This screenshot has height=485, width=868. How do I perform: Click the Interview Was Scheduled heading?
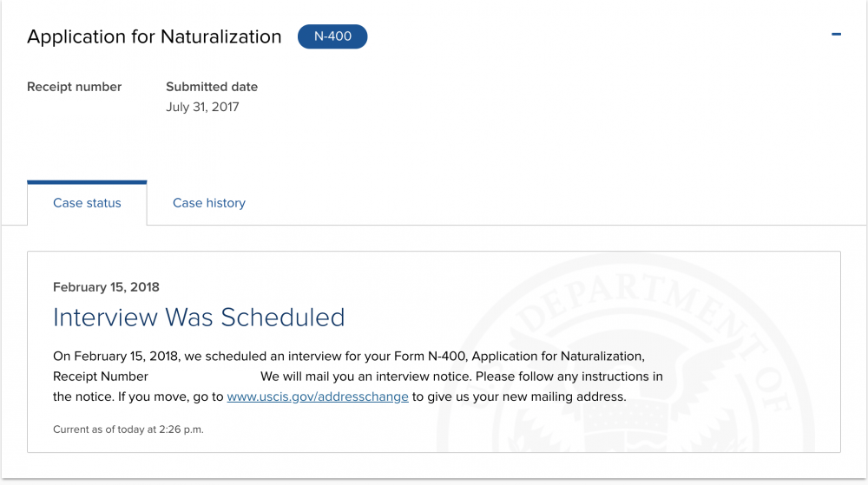coord(199,318)
